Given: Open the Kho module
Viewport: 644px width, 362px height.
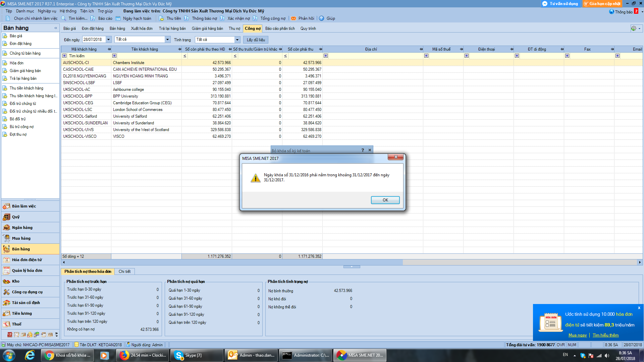Looking at the screenshot, I should 31,281.
